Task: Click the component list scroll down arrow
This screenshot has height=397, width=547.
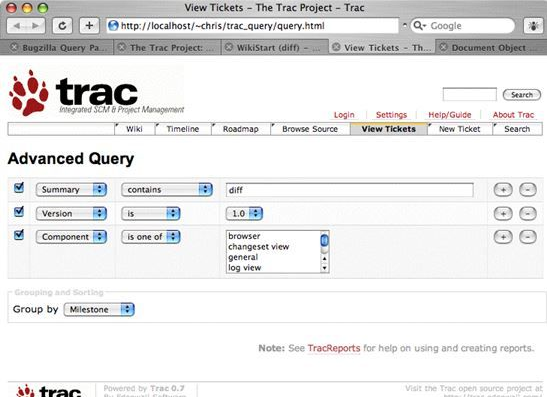Action: tap(324, 268)
